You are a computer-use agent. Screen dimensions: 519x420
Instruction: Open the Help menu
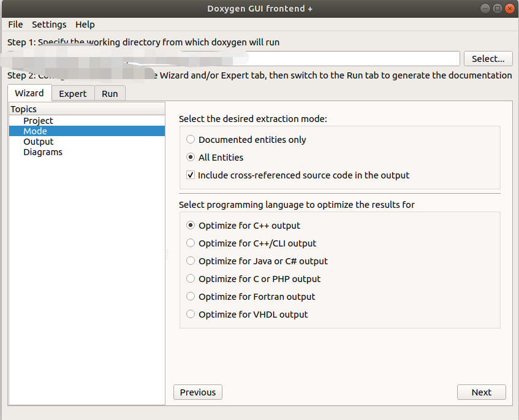click(85, 25)
